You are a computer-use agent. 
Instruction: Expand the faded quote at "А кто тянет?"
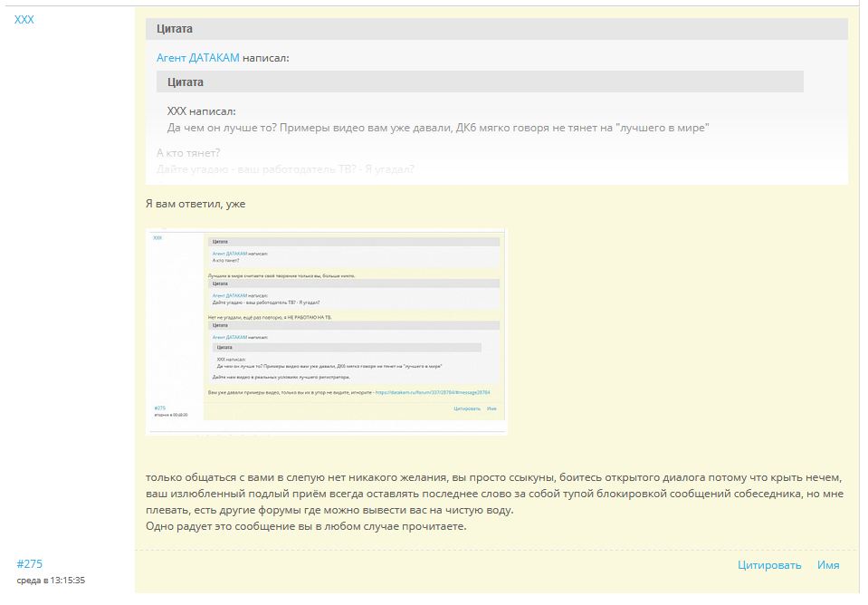(x=188, y=152)
